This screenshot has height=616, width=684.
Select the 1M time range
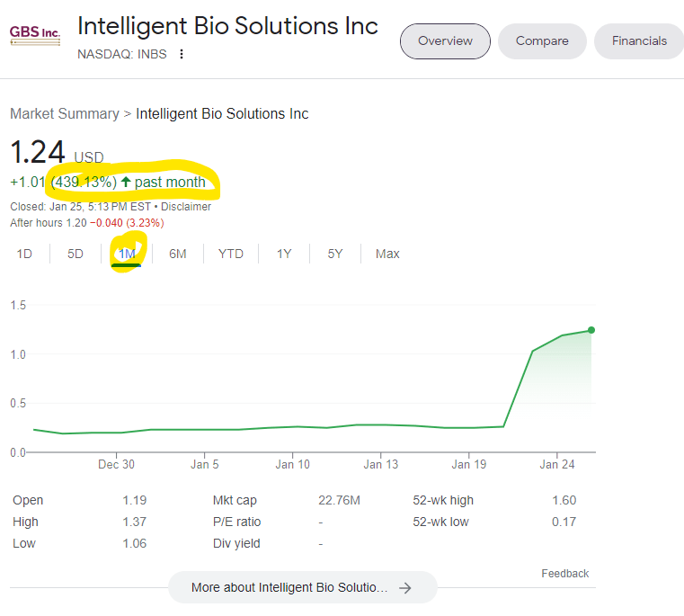pyautogui.click(x=127, y=254)
